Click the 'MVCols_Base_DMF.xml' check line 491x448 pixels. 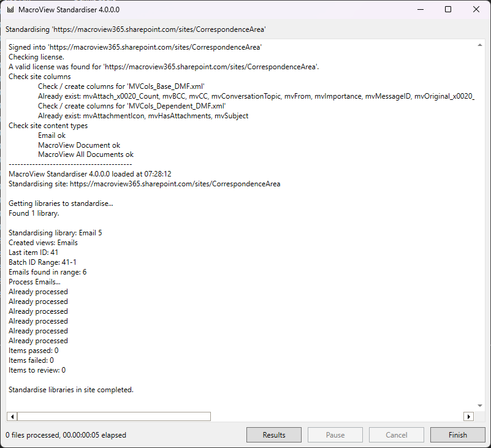(121, 86)
